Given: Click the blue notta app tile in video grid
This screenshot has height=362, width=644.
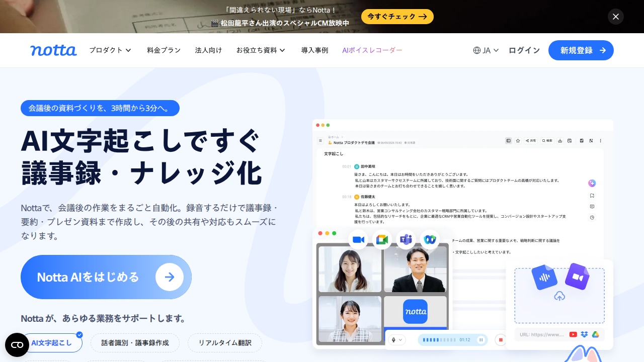Looking at the screenshot, I should 415,312.
